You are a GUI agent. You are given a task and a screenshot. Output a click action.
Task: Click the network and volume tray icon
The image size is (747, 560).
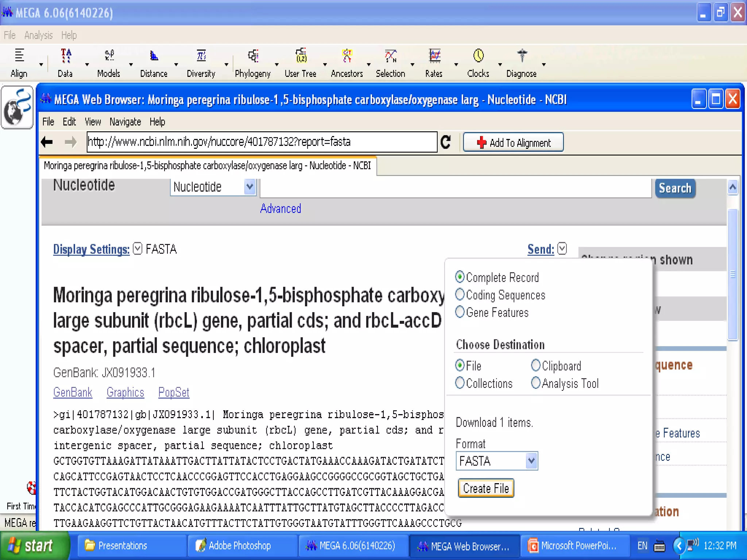point(693,545)
